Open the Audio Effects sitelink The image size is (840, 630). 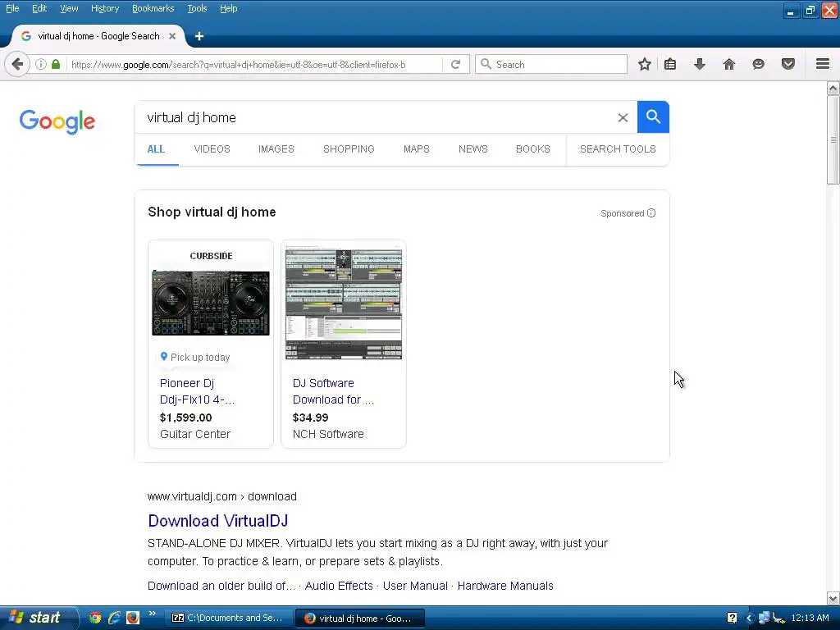pos(339,586)
